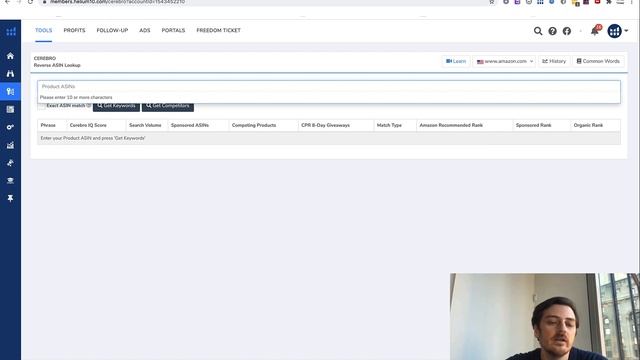
Task: Open the Freedom Ticket tab
Action: 218,30
